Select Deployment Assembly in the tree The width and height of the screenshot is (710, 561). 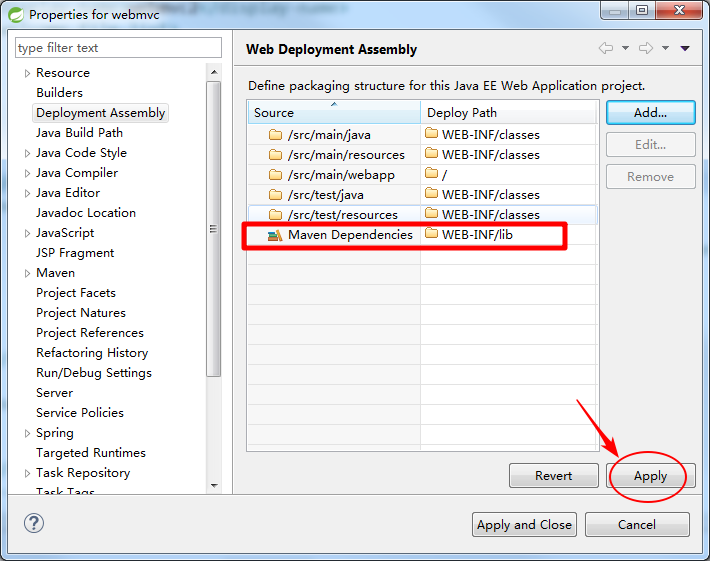coord(101,113)
